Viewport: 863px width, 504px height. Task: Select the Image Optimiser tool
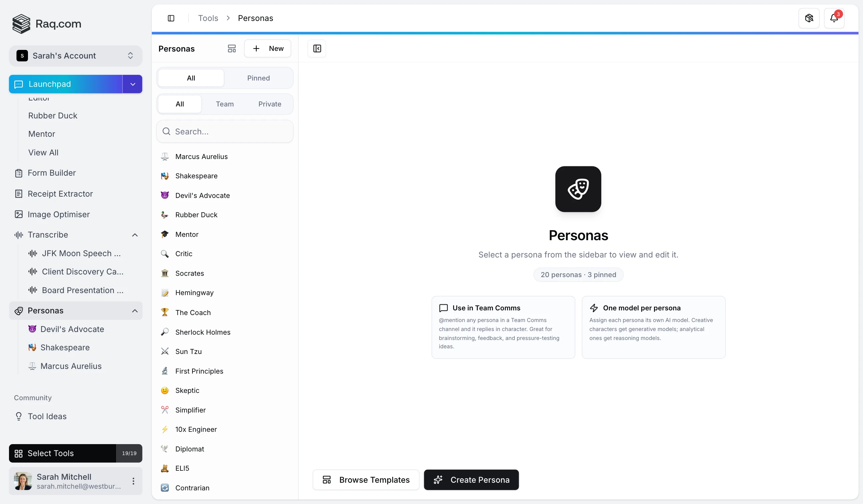click(58, 214)
